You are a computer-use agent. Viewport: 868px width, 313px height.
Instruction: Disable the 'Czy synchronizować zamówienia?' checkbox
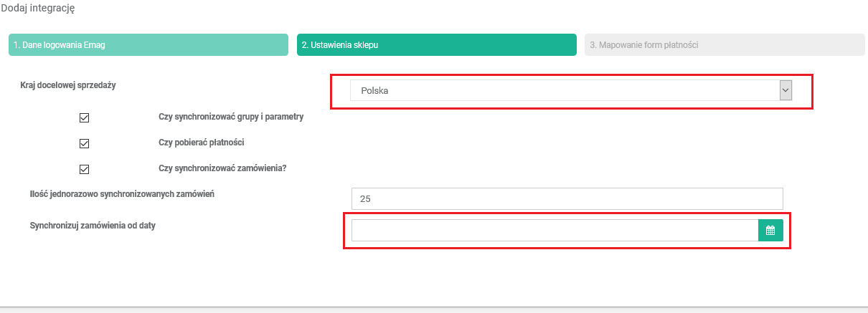point(84,169)
